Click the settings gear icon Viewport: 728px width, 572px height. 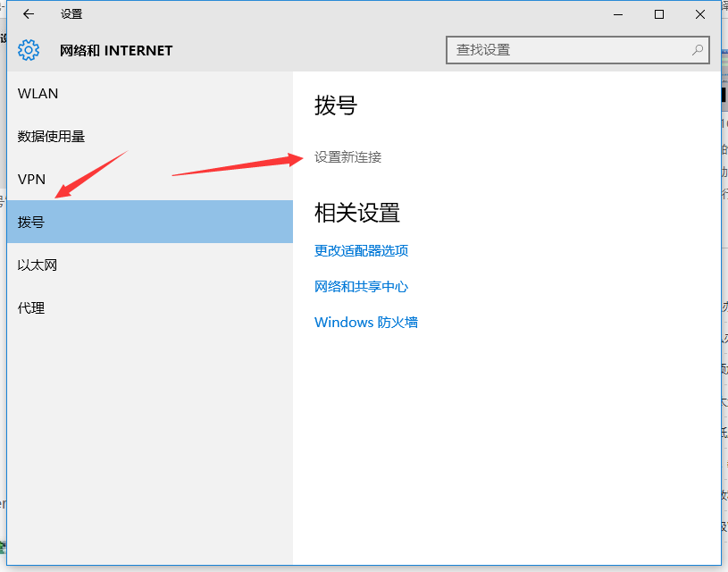(x=29, y=50)
